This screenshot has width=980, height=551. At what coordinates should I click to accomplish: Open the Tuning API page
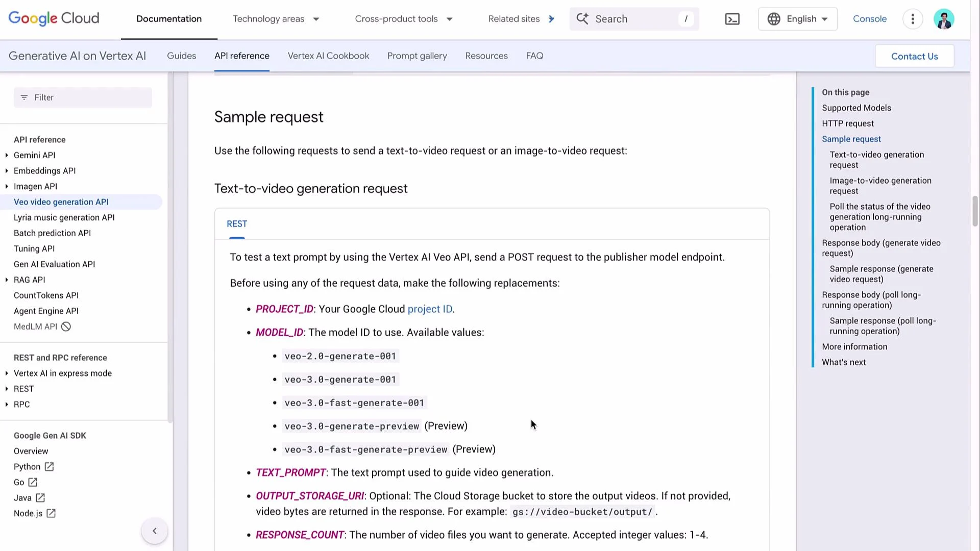[34, 249]
